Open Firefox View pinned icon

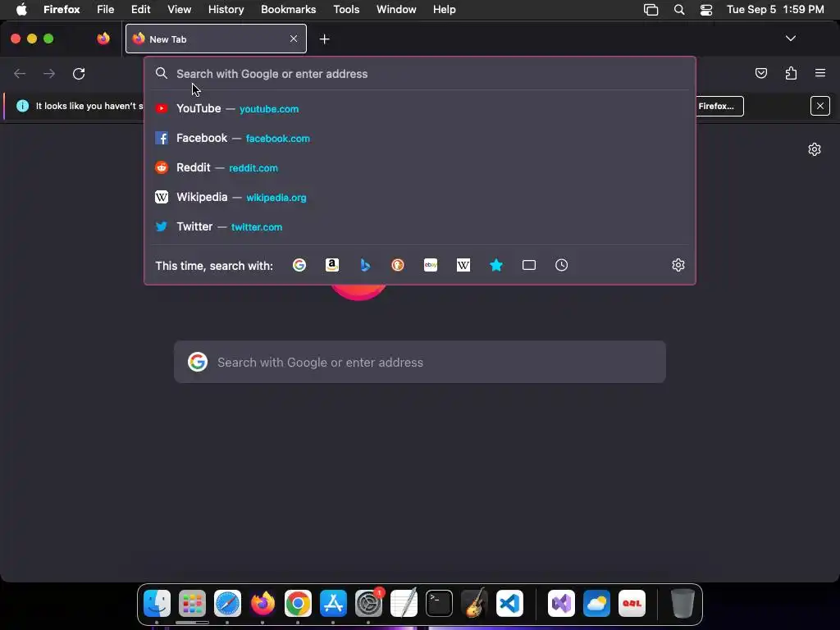103,39
